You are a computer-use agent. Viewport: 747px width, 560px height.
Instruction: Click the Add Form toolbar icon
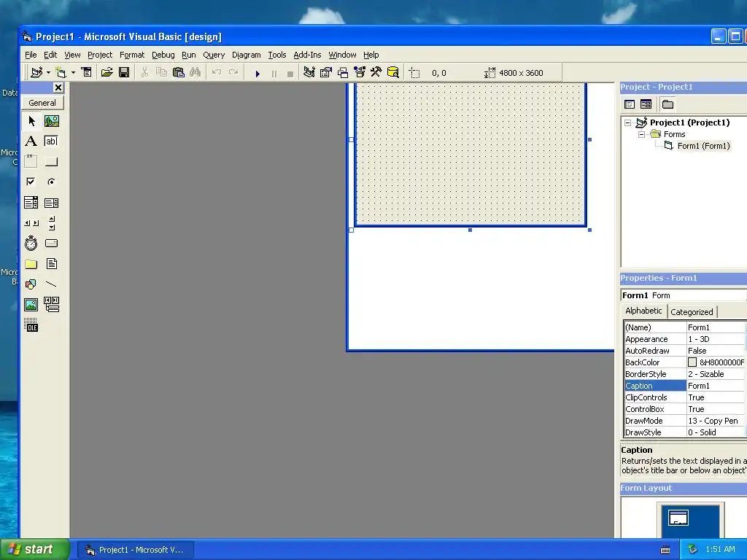[61, 72]
